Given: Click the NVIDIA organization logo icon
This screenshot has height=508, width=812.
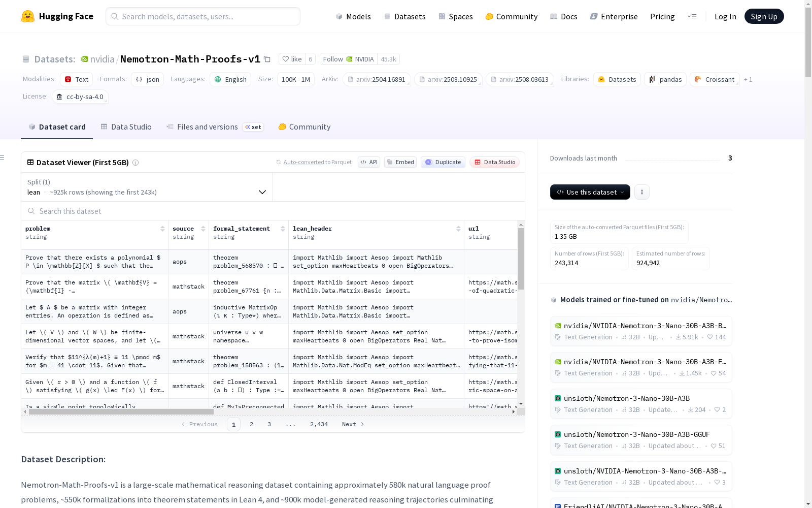Looking at the screenshot, I should pyautogui.click(x=84, y=59).
